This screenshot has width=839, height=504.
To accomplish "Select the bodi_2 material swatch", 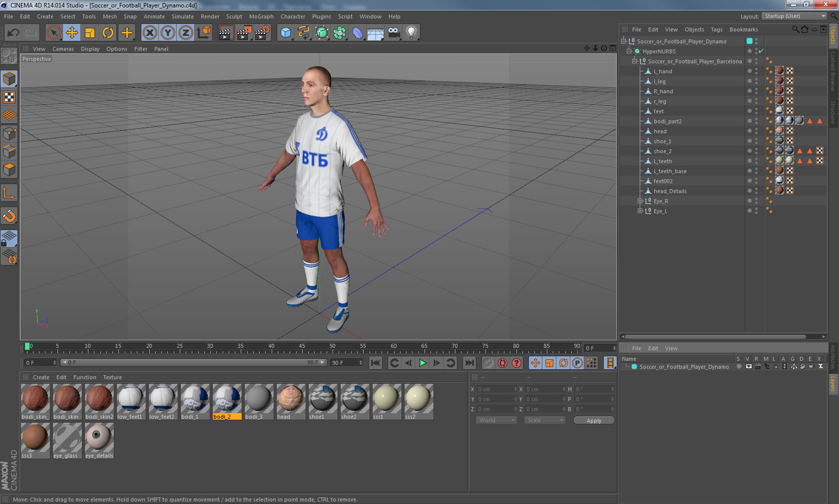I will click(x=227, y=402).
